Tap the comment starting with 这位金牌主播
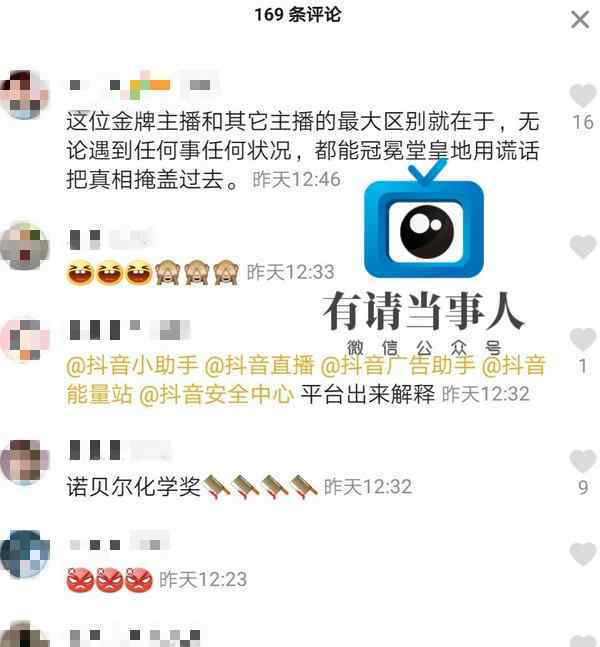 point(303,150)
